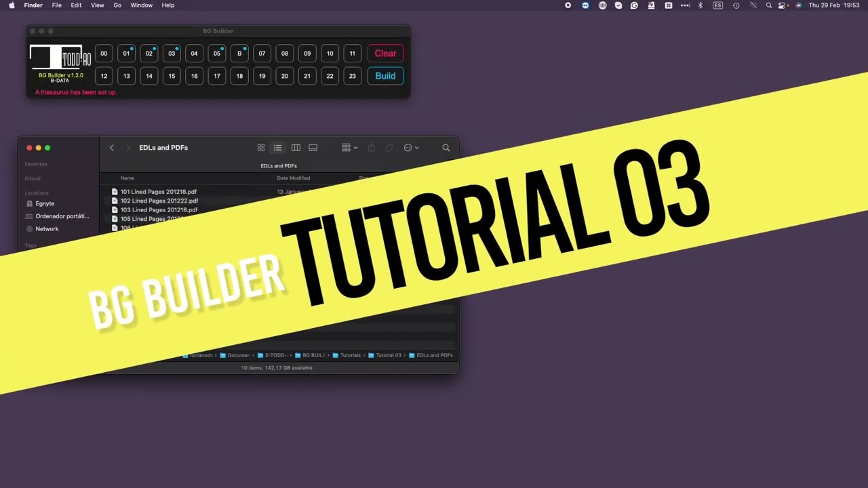The image size is (868, 488).
Task: Select file 101 Lined Pages 201218.pdf
Action: pos(158,192)
